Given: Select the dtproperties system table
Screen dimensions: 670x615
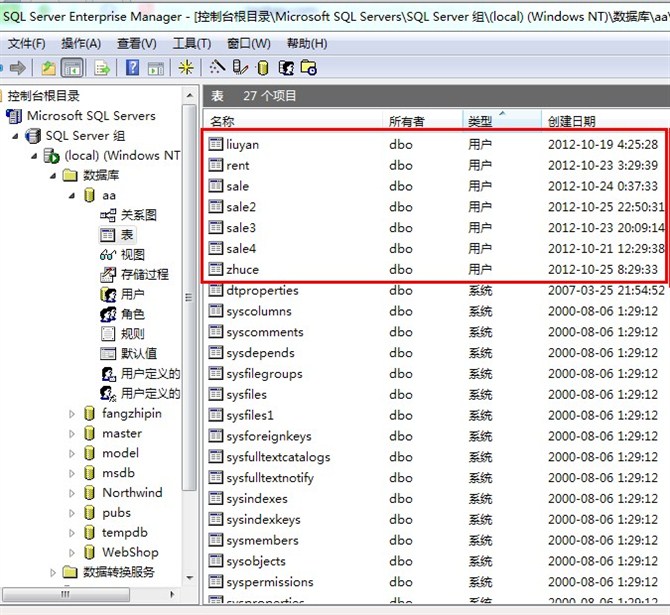Looking at the screenshot, I should click(436, 290).
